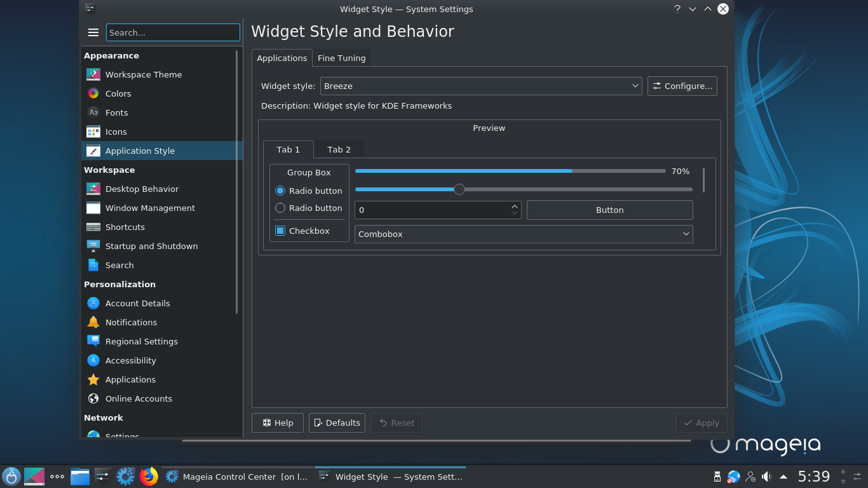Open the Colors settings icon
Screen dimensions: 868x488
click(93, 93)
